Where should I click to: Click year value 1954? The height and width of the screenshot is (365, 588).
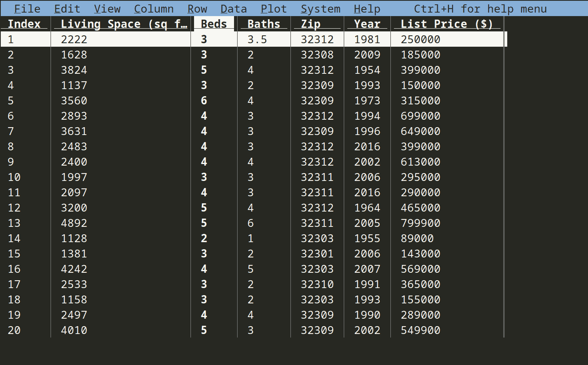tap(367, 70)
